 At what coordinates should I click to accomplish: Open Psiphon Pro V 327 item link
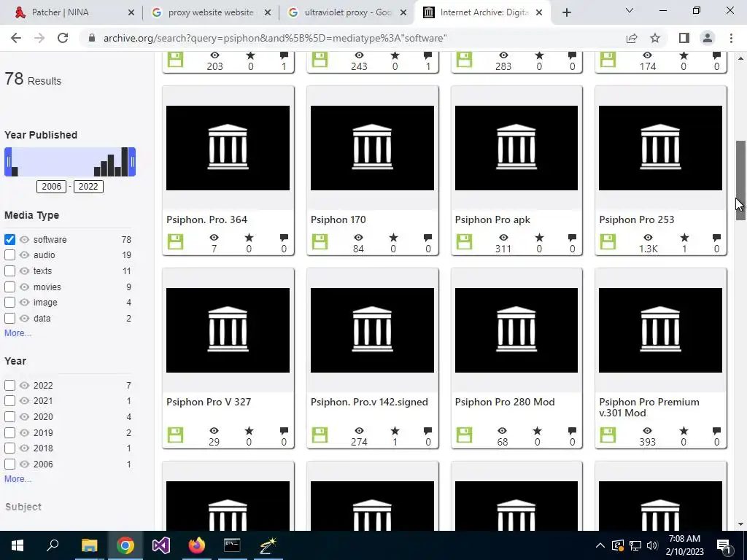tap(209, 402)
